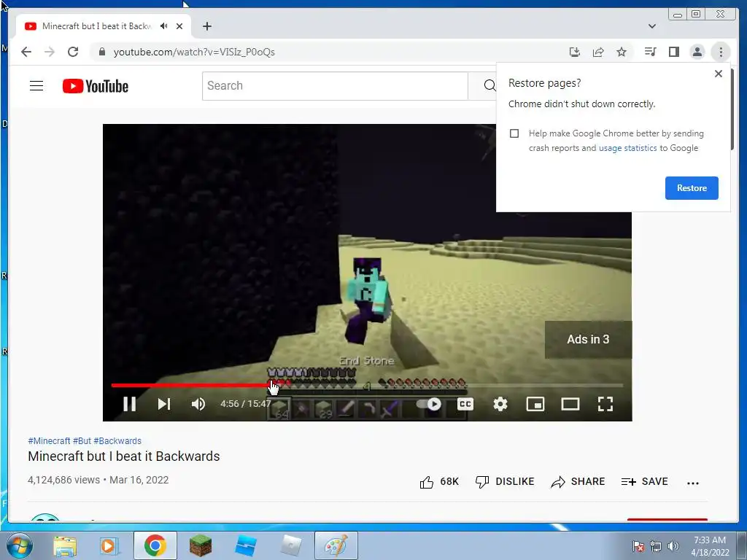The image size is (747, 560).
Task: Click system tray volume icon
Action: pyautogui.click(x=673, y=546)
